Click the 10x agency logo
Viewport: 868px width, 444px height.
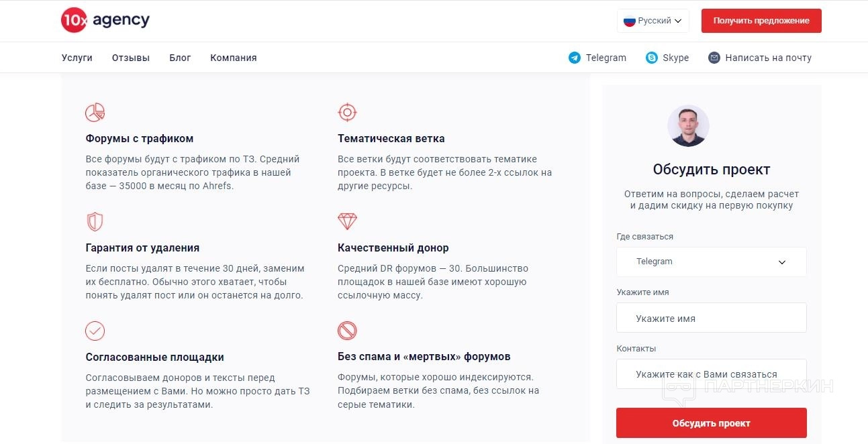[x=105, y=21]
